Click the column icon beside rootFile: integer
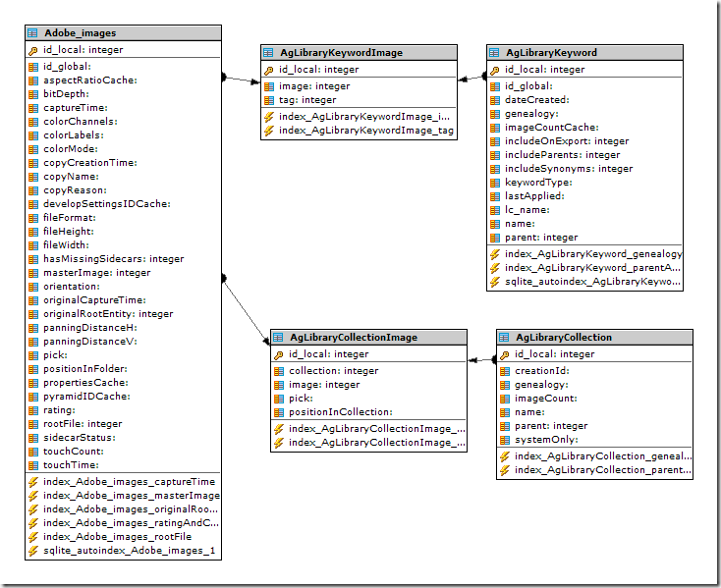The width and height of the screenshot is (721, 588). tap(33, 424)
